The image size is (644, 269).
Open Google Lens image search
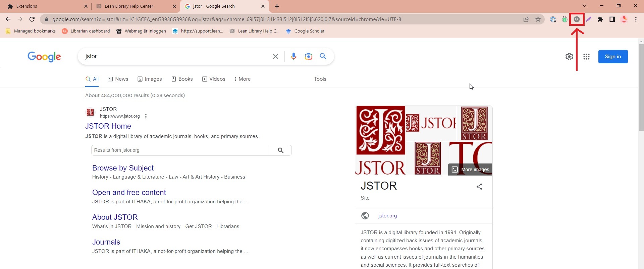tap(308, 56)
